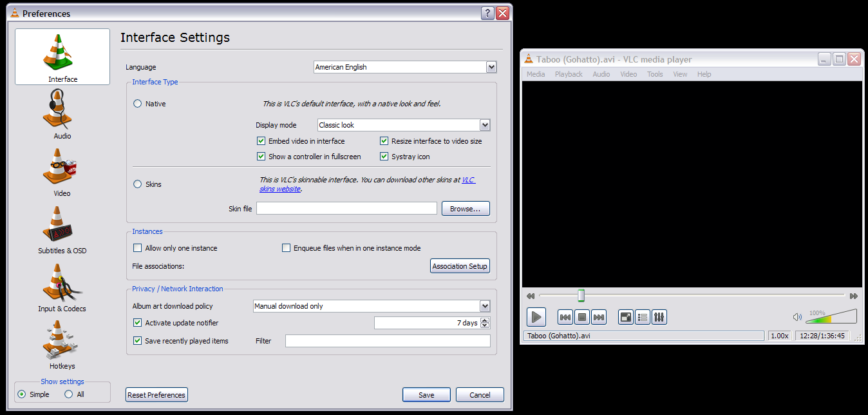Open the Playback menu in VLC player
This screenshot has width=868, height=415.
(569, 74)
